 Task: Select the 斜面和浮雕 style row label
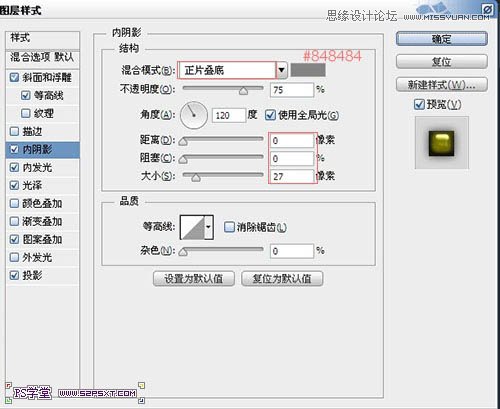point(47,77)
